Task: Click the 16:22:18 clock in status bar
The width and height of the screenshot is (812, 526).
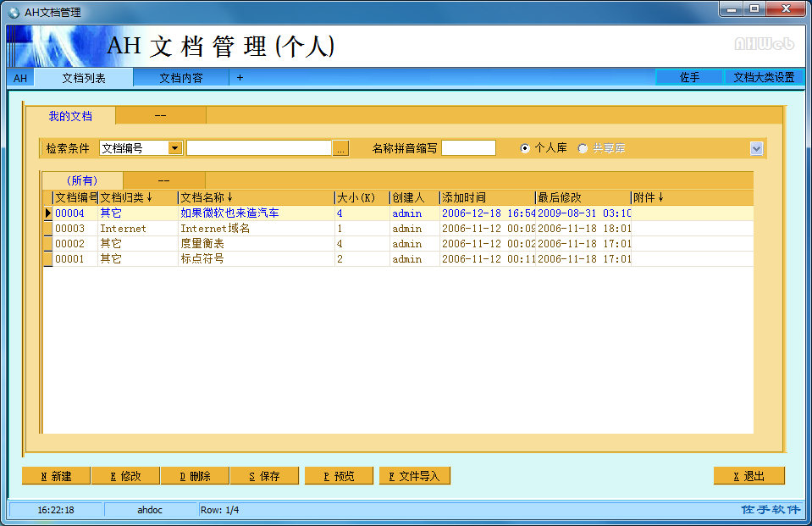Action: pos(56,510)
